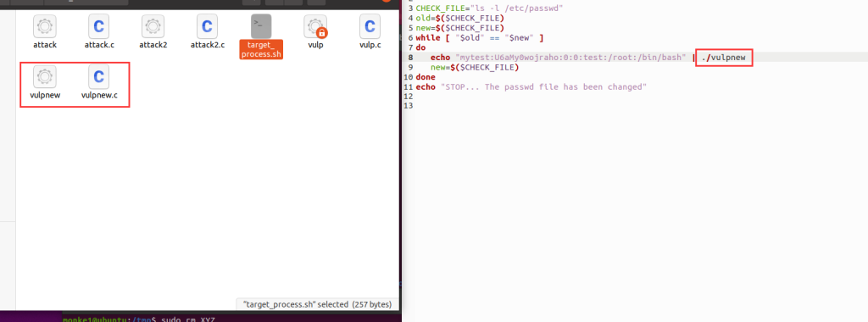Screen dimensions: 868x322
Task: Place cursor on the old=$($CHECK_FILE) line
Action: [x=459, y=18]
